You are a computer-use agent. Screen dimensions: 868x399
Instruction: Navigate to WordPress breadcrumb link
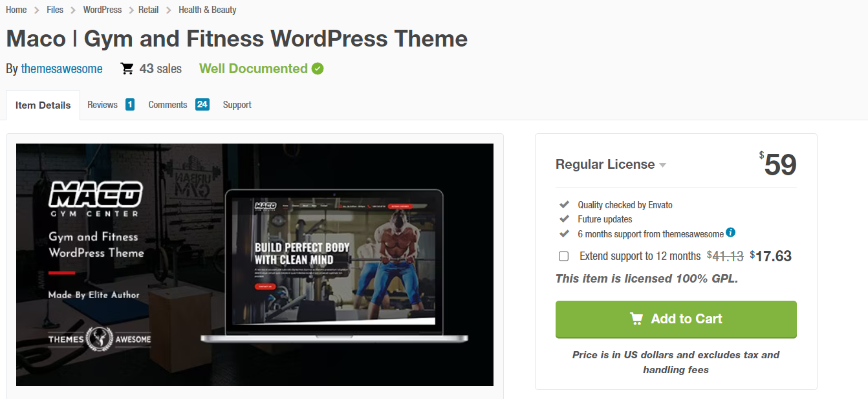tap(102, 10)
